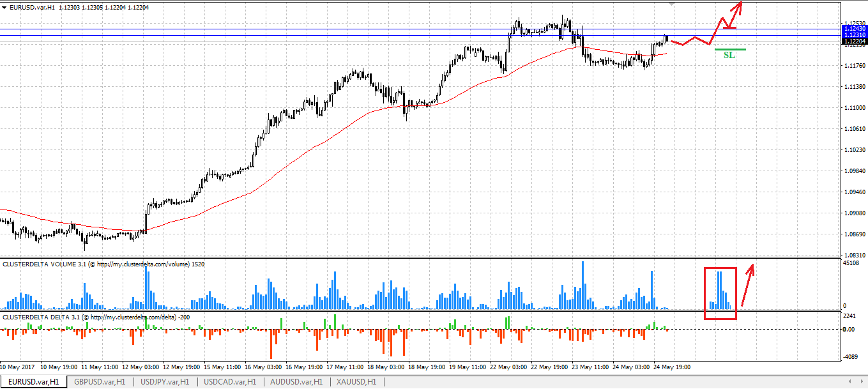Switch to the GBPUSD.var,H1 chart tab
Image resolution: width=868 pixels, height=389 pixels.
point(99,382)
